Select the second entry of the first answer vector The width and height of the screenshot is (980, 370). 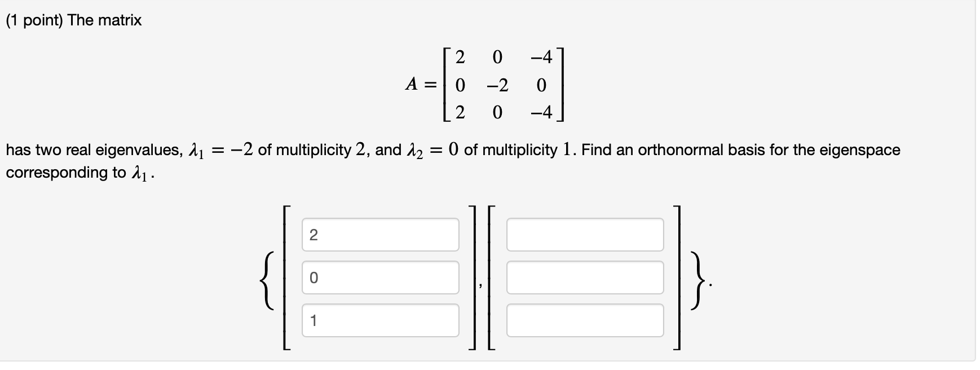pyautogui.click(x=380, y=277)
